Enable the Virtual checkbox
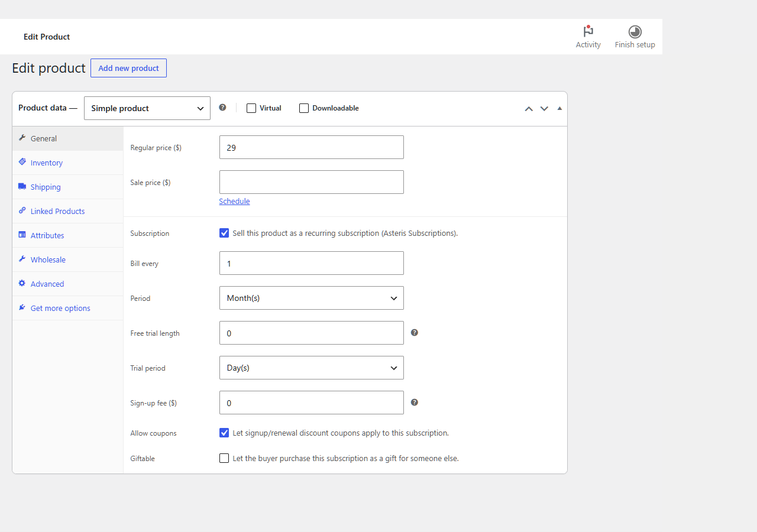 (251, 108)
